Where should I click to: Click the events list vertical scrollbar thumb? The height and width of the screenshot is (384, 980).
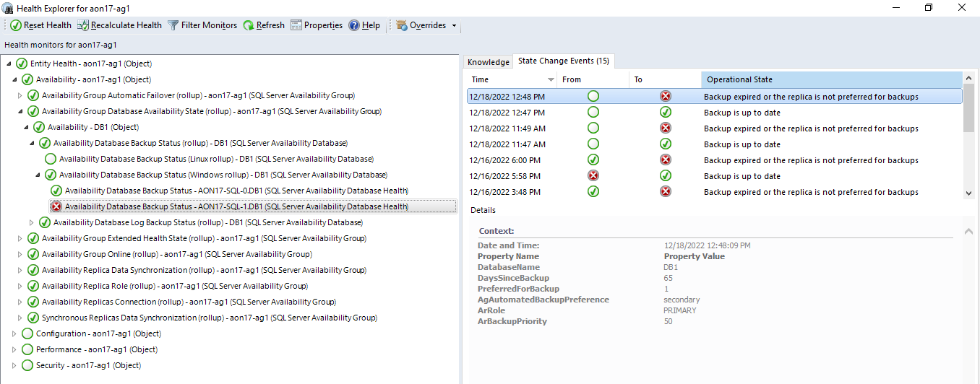point(968,107)
